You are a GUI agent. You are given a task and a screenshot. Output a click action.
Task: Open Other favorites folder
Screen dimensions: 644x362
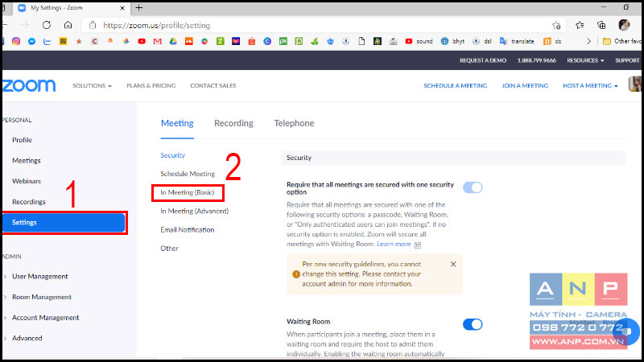point(621,42)
